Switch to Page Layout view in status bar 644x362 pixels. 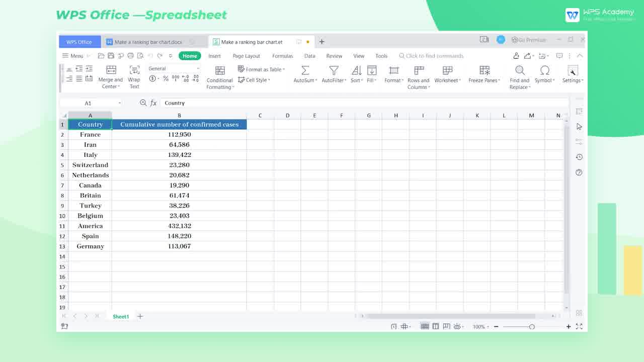click(436, 326)
